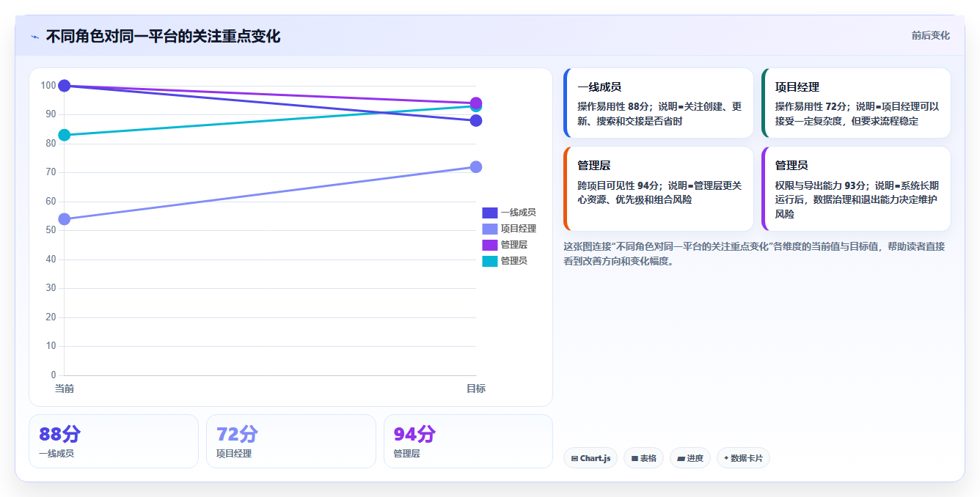Click the 进度 tag chip
The width and height of the screenshot is (980, 497).
click(690, 458)
